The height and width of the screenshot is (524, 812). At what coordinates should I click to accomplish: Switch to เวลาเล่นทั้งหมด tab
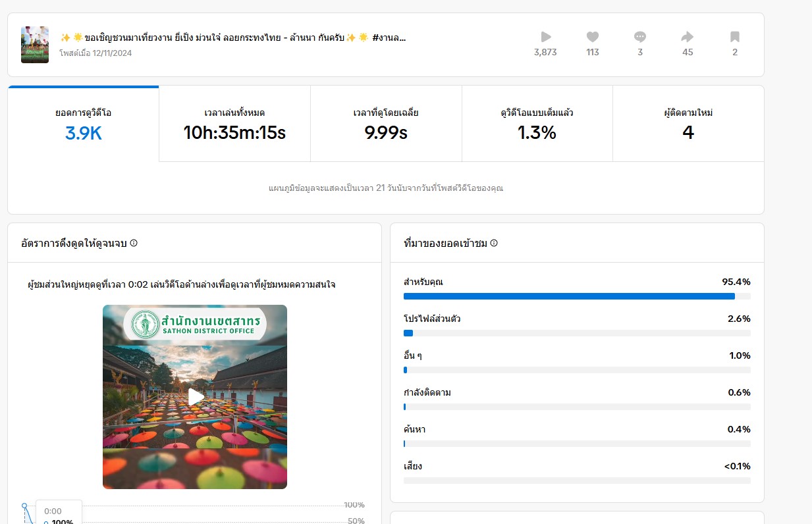pyautogui.click(x=234, y=124)
